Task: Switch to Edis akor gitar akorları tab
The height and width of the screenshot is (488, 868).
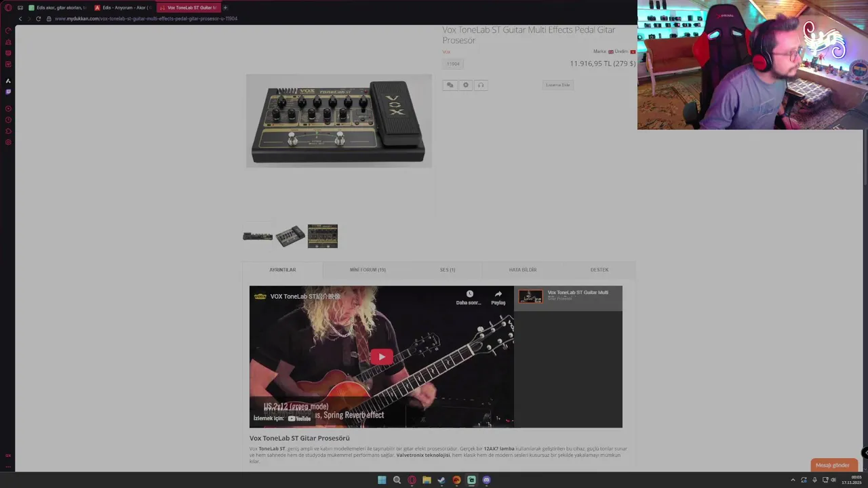Action: [57, 7]
